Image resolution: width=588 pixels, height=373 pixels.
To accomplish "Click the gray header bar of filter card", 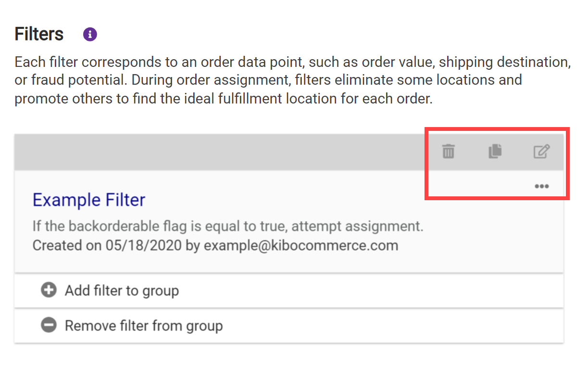I will 216,152.
